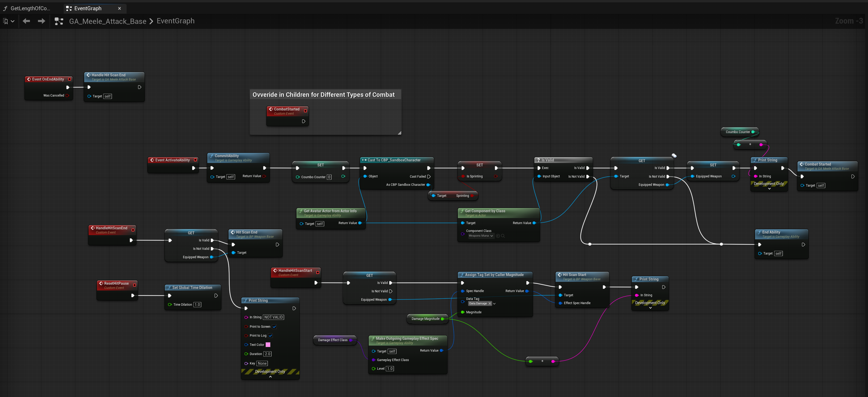Expand the Data Tag dropdown chevron

coord(494,304)
